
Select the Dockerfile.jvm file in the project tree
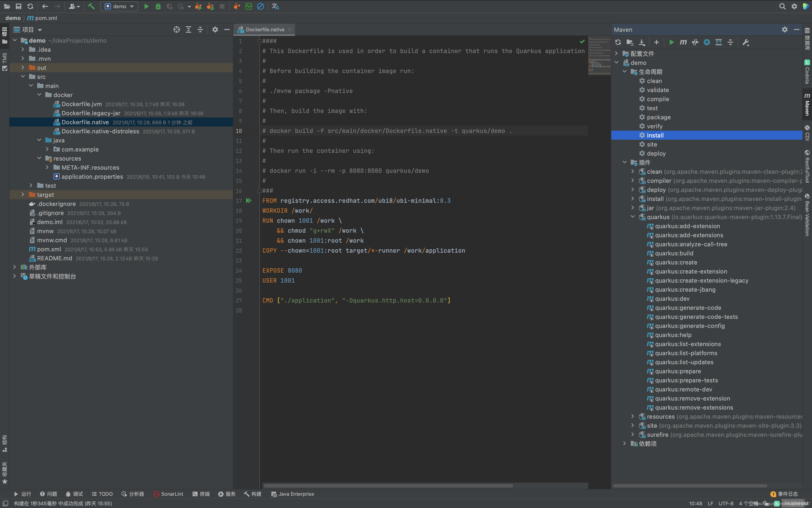coord(82,104)
